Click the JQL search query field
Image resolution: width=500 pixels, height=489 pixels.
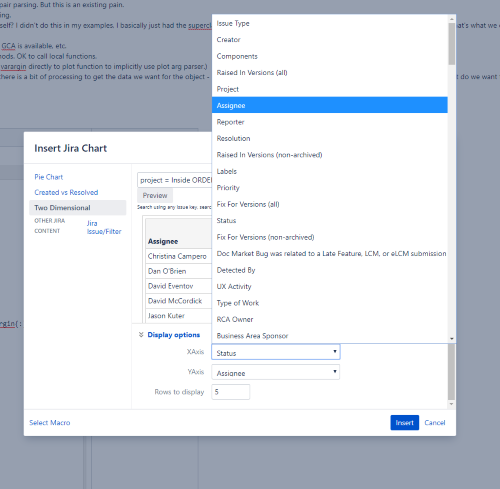175,180
